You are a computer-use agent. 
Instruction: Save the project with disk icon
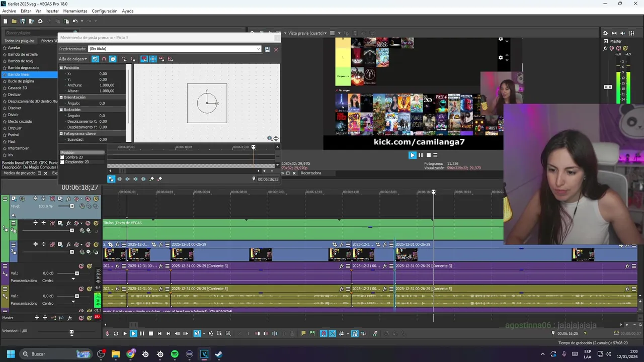(23, 21)
